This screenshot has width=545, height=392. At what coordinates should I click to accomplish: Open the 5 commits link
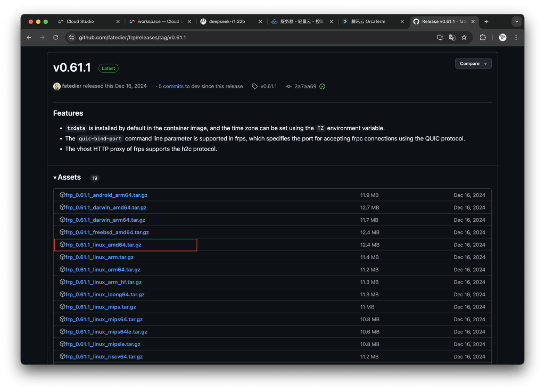click(171, 87)
